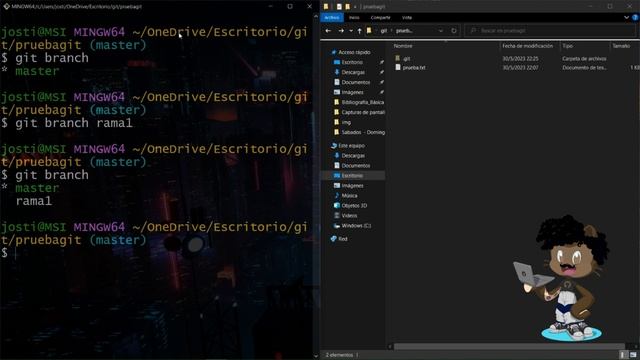Viewport: 640px width, 360px height.
Task: Click the terminal scrollbar up arrow
Action: point(316,17)
